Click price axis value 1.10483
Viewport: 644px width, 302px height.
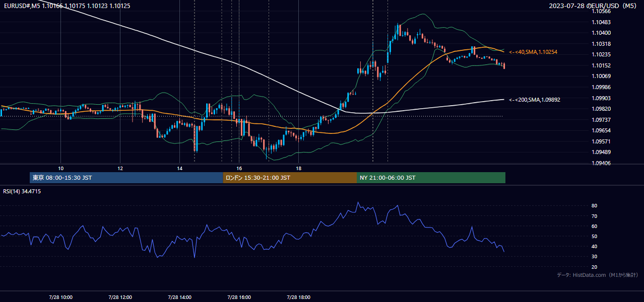pyautogui.click(x=601, y=22)
